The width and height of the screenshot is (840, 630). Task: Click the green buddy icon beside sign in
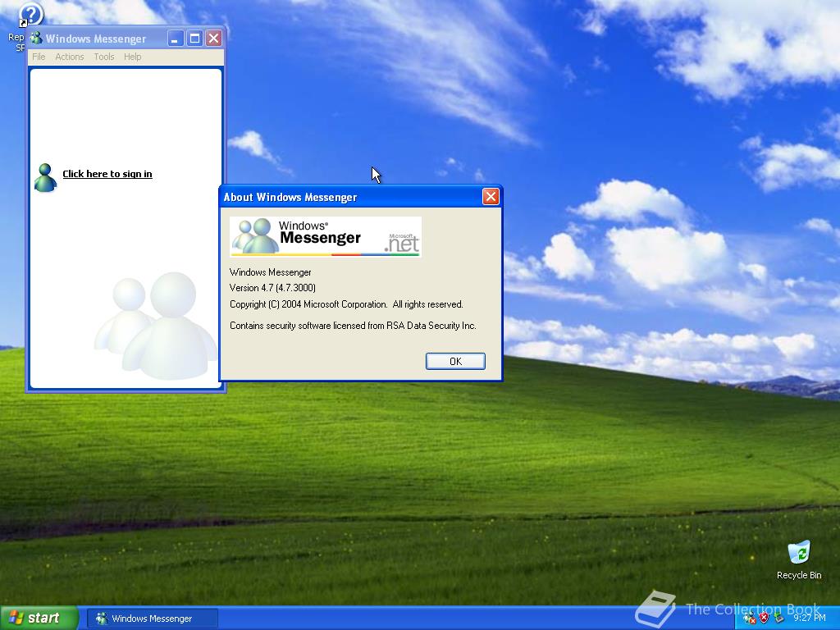pos(45,178)
